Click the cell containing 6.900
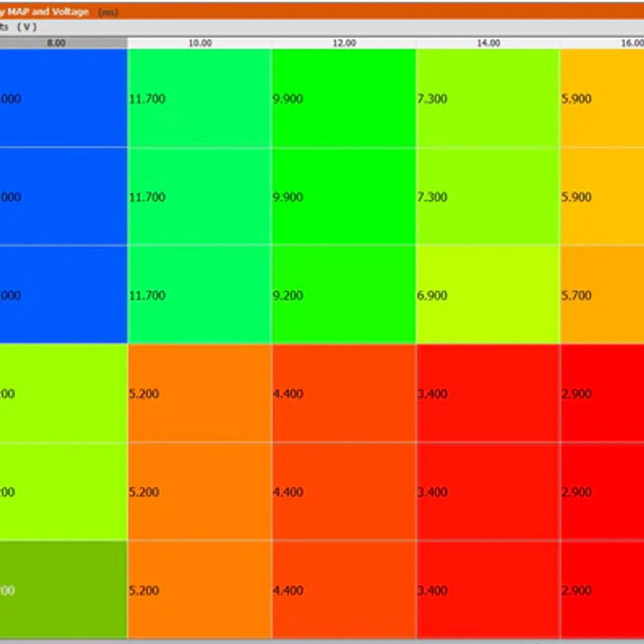This screenshot has width=644, height=644. point(488,295)
